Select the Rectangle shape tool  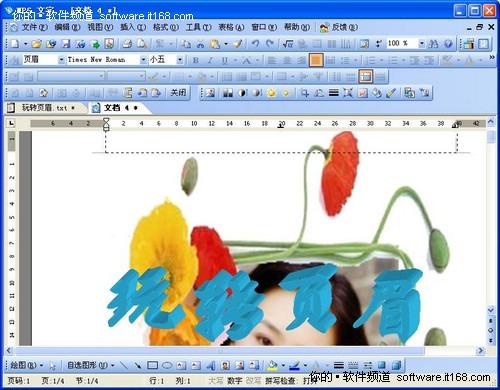pos(152,366)
